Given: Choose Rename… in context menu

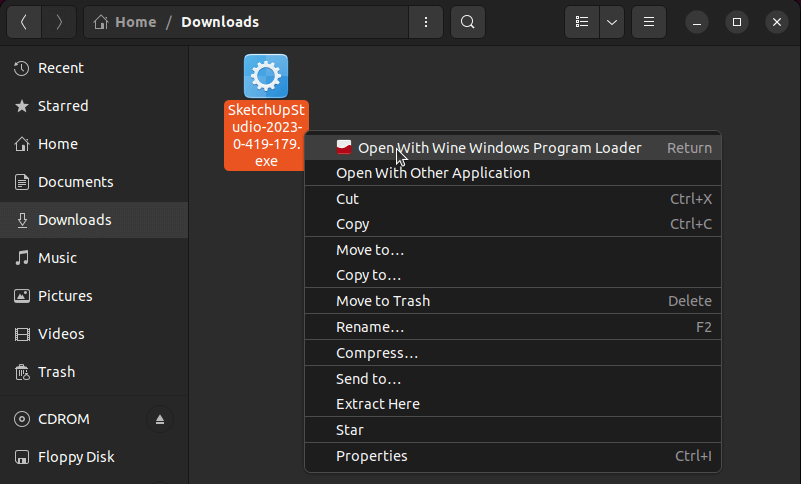Looking at the screenshot, I should click(x=513, y=327).
